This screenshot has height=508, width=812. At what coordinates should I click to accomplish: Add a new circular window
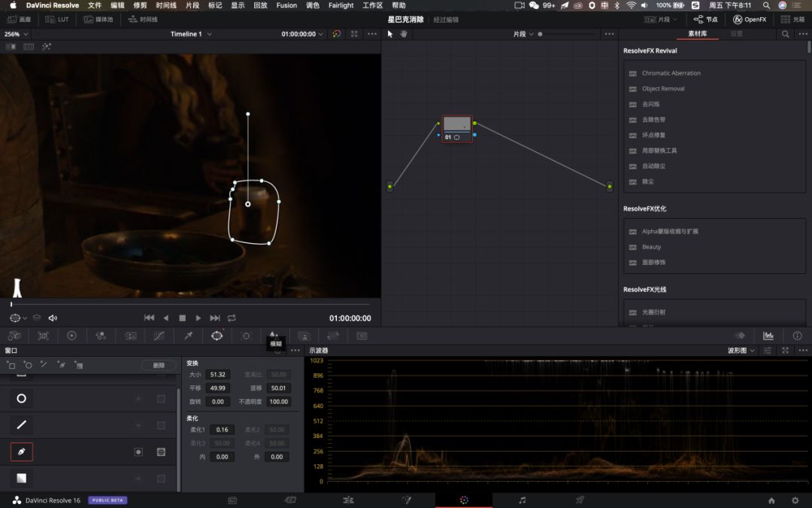pos(28,365)
